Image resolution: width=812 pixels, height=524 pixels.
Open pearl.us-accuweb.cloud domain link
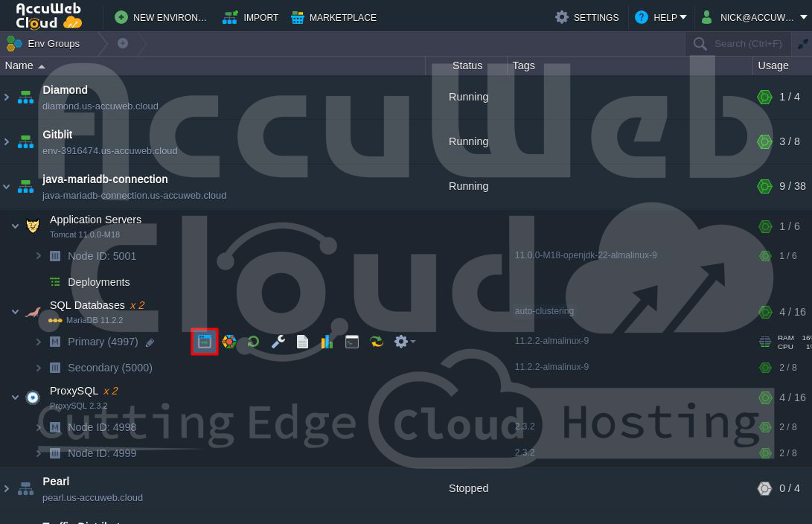click(93, 498)
